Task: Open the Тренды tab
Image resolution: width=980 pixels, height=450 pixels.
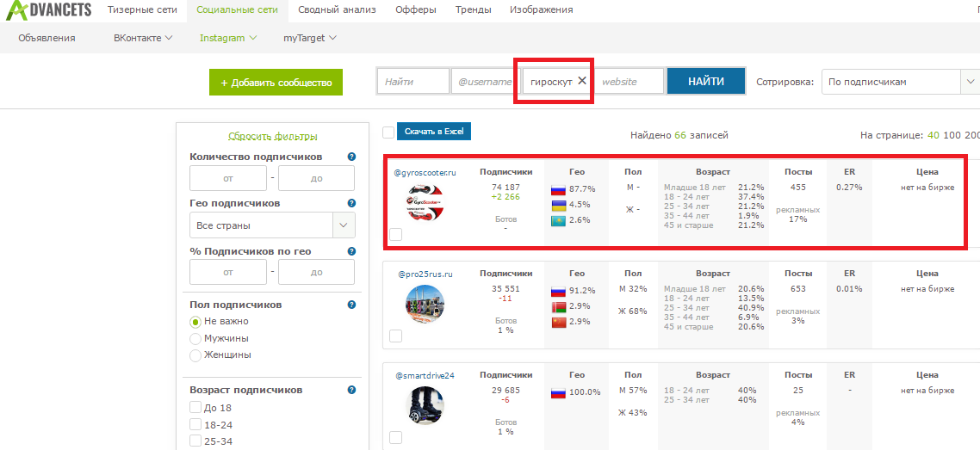Action: (473, 10)
